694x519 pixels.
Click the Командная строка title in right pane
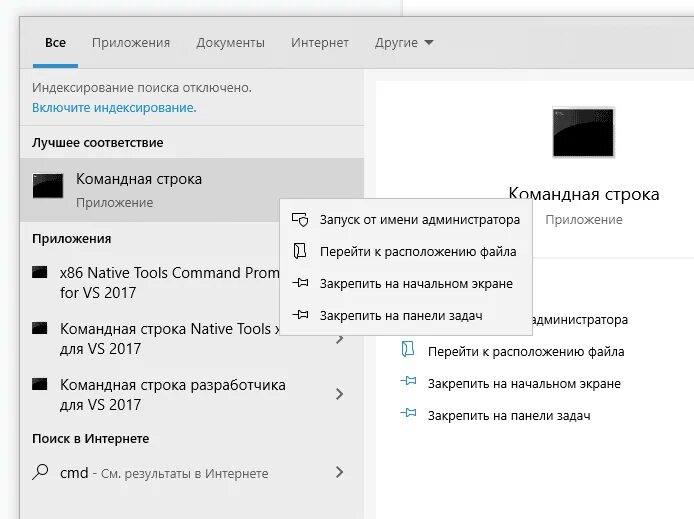[x=584, y=194]
